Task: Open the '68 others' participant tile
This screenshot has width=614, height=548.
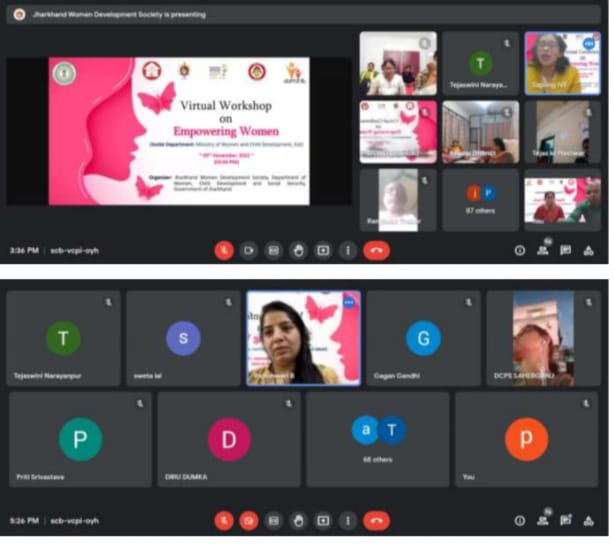Action: click(x=377, y=438)
